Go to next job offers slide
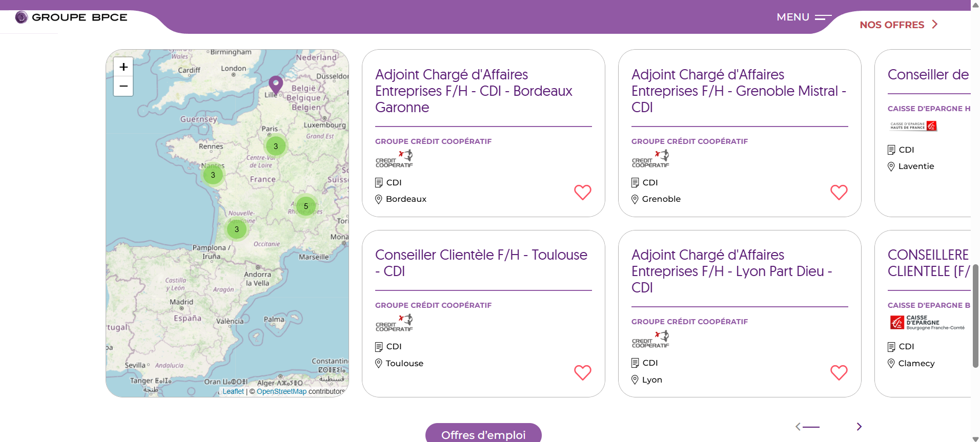This screenshot has width=980, height=442. coord(860,427)
